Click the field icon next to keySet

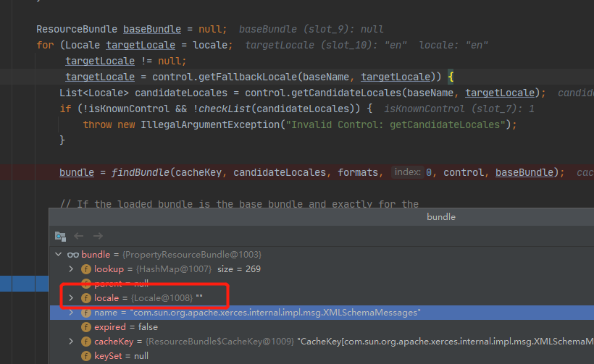click(x=86, y=356)
